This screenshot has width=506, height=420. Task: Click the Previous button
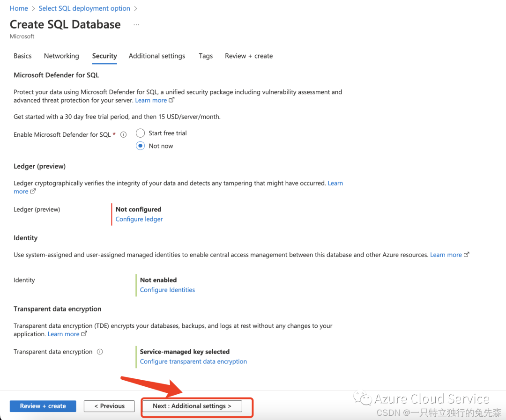pos(109,406)
